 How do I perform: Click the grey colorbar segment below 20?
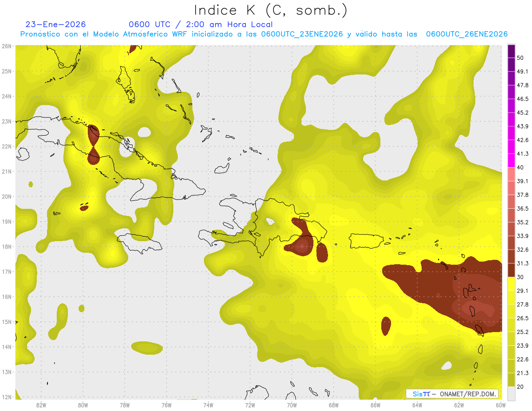(511, 393)
